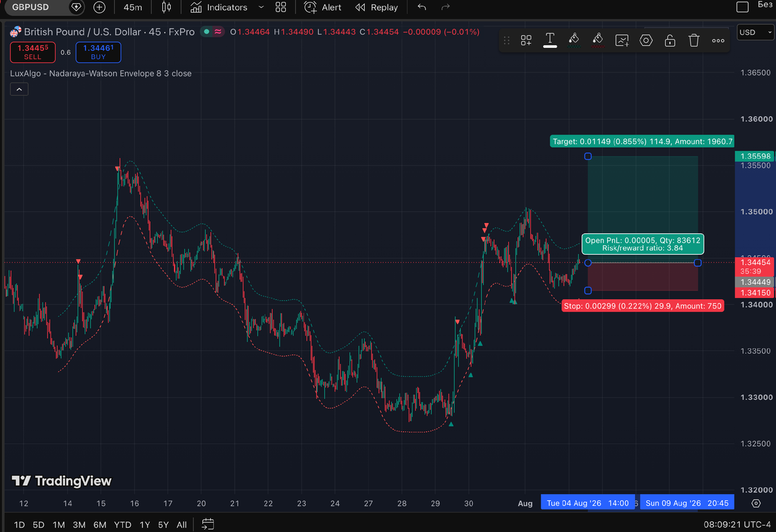Select the YTD date range tab
776x532 pixels.
tap(122, 524)
